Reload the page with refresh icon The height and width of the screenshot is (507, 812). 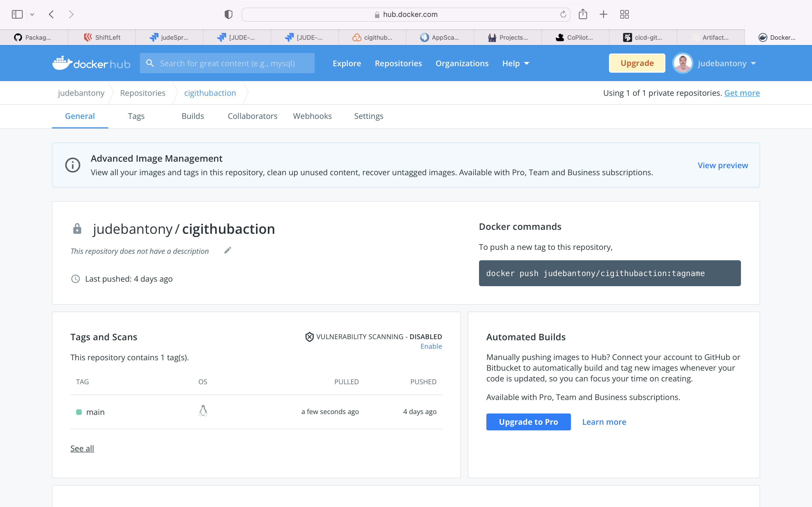tap(563, 14)
